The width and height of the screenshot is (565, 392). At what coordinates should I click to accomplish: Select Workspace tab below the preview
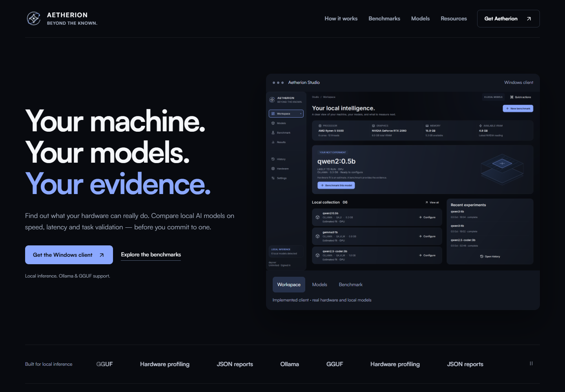coord(289,285)
